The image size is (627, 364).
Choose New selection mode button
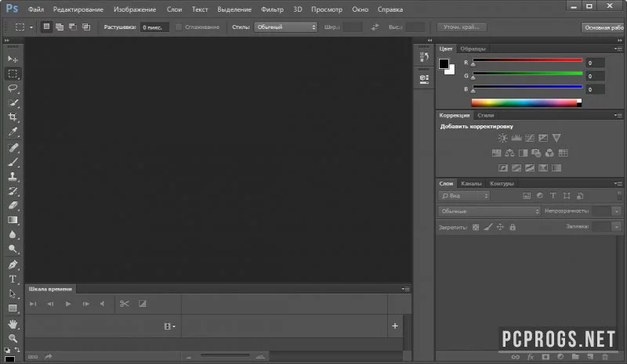pyautogui.click(x=46, y=27)
